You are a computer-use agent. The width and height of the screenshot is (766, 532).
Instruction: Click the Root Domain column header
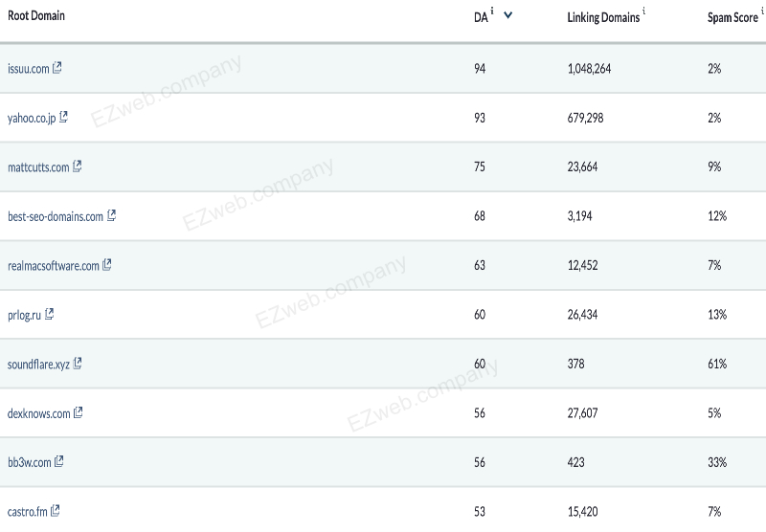(x=36, y=16)
